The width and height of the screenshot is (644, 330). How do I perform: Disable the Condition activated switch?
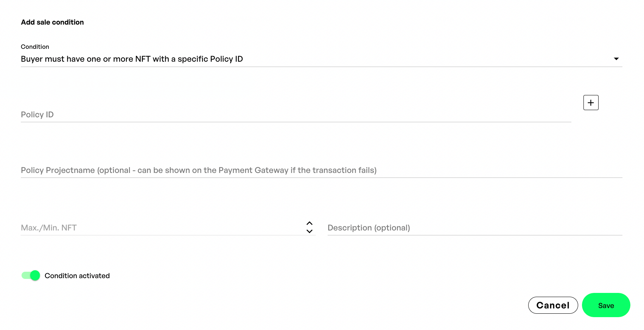[x=31, y=276]
